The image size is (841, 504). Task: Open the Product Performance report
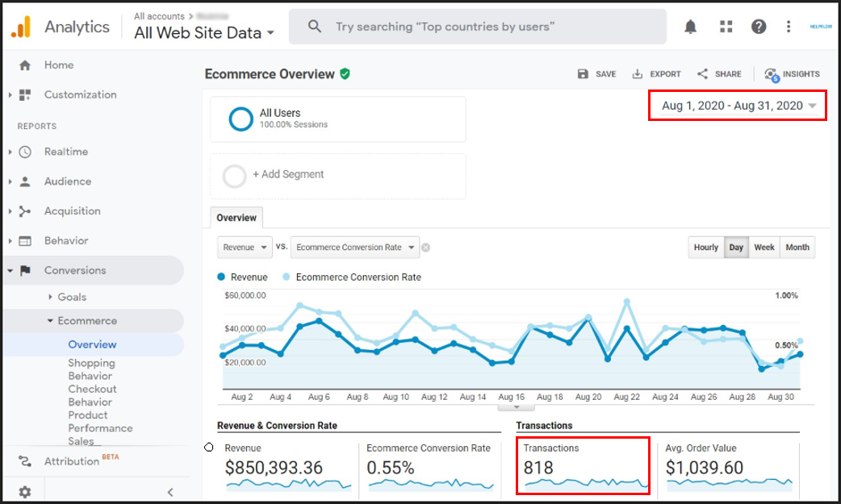click(100, 422)
